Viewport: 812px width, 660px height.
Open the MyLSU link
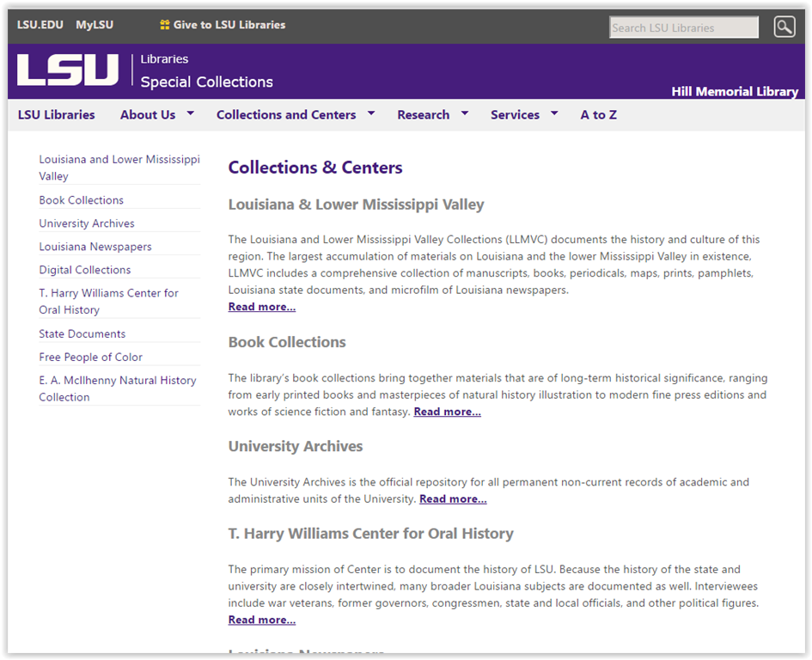pyautogui.click(x=95, y=25)
